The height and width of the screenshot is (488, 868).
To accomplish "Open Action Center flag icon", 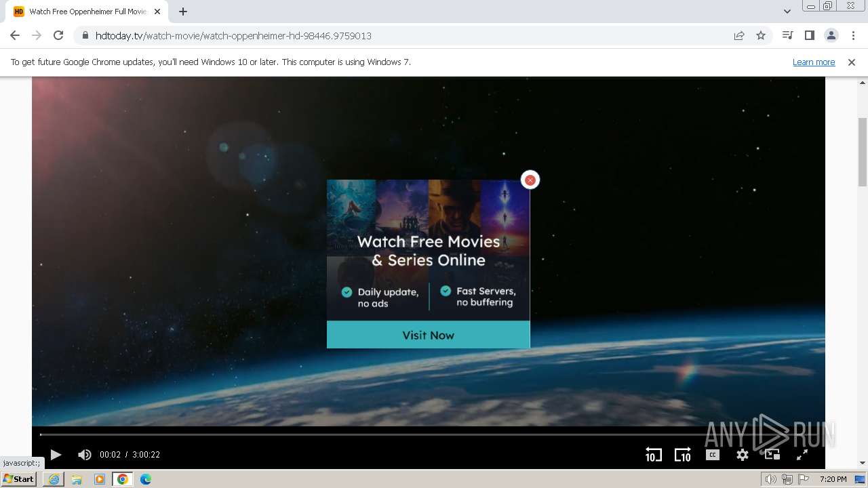I will (x=804, y=479).
